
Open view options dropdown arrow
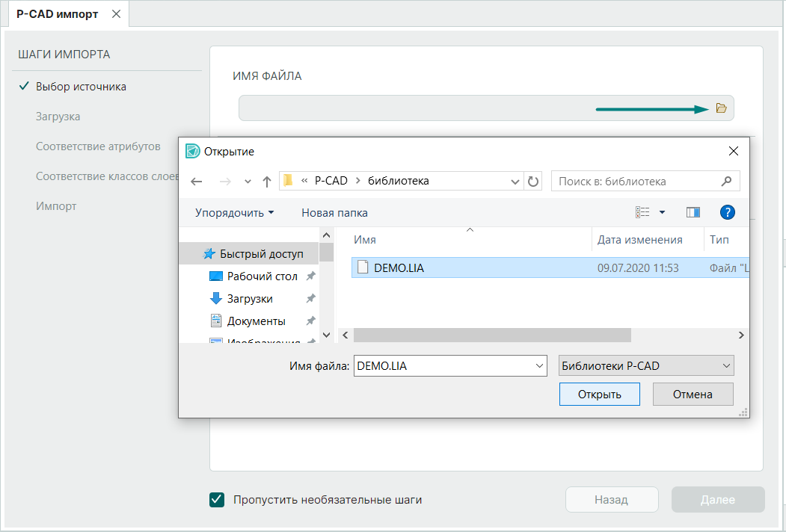tap(662, 213)
